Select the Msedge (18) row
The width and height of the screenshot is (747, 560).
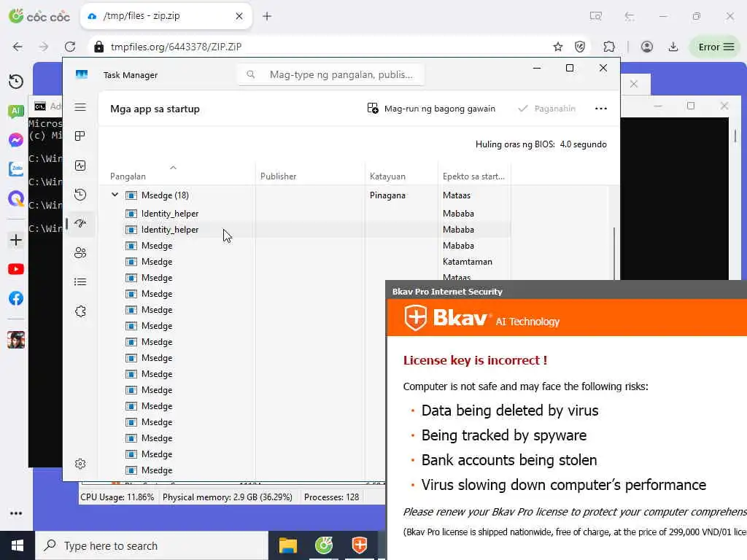(x=305, y=195)
